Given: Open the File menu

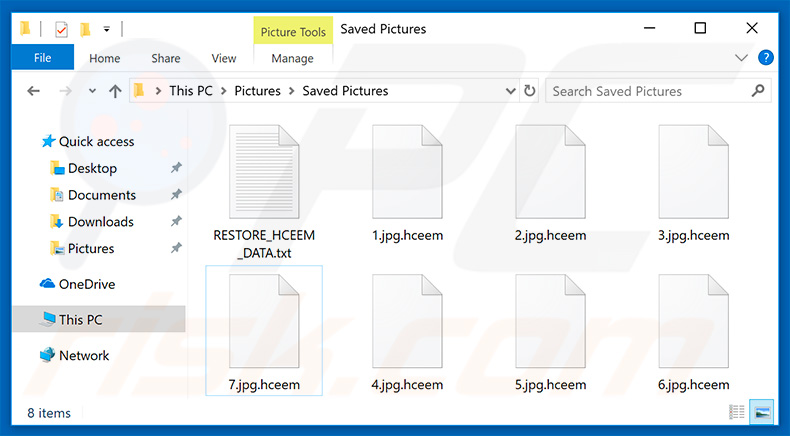Looking at the screenshot, I should [x=42, y=58].
